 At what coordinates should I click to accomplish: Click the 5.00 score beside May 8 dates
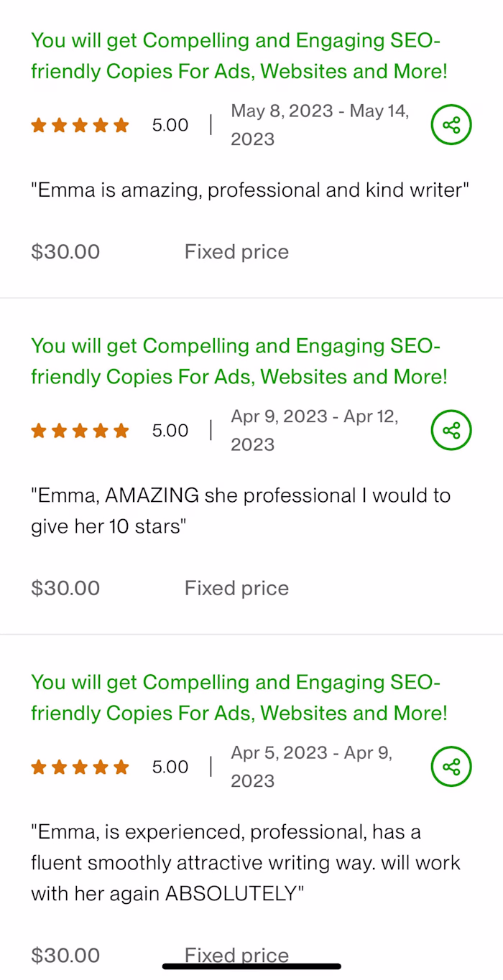tap(170, 126)
